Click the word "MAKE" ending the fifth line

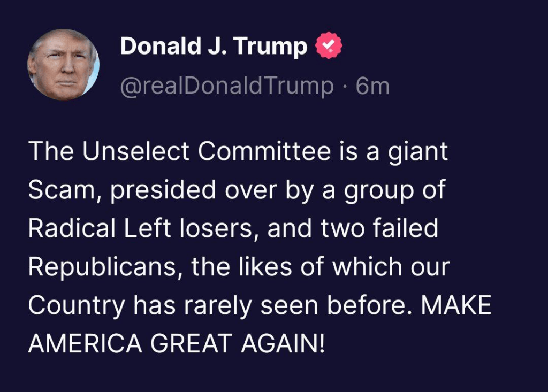point(456,305)
